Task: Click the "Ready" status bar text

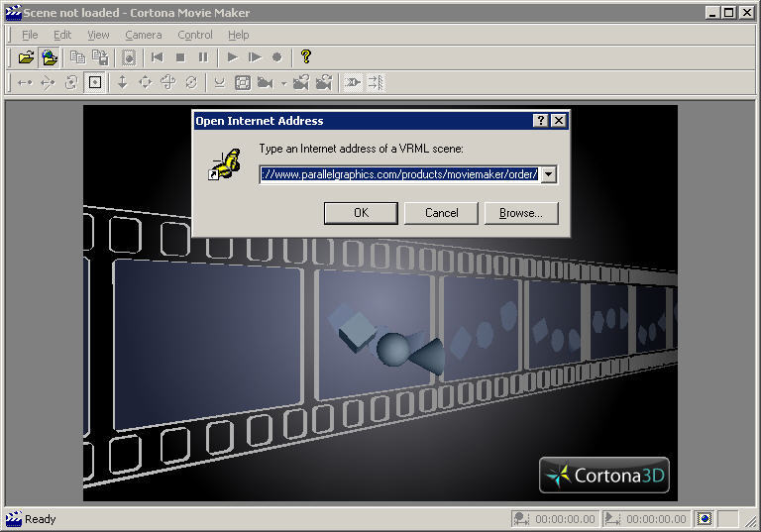Action: (41, 519)
